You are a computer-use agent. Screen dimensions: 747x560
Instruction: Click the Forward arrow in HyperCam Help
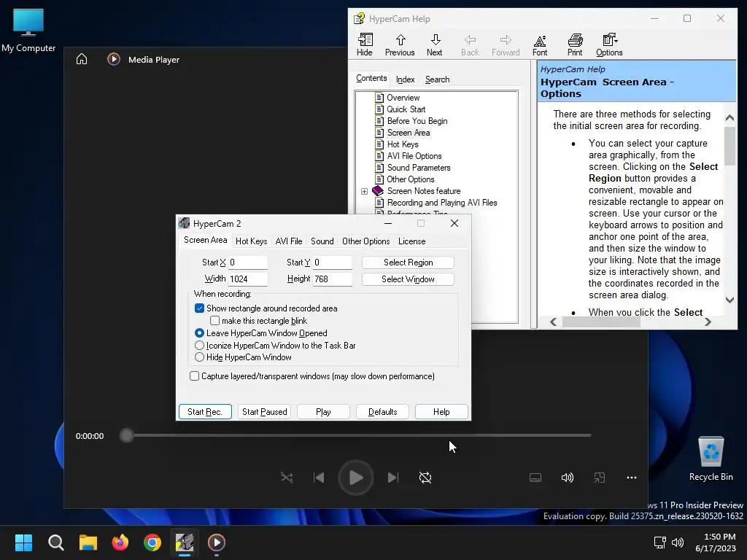(506, 44)
